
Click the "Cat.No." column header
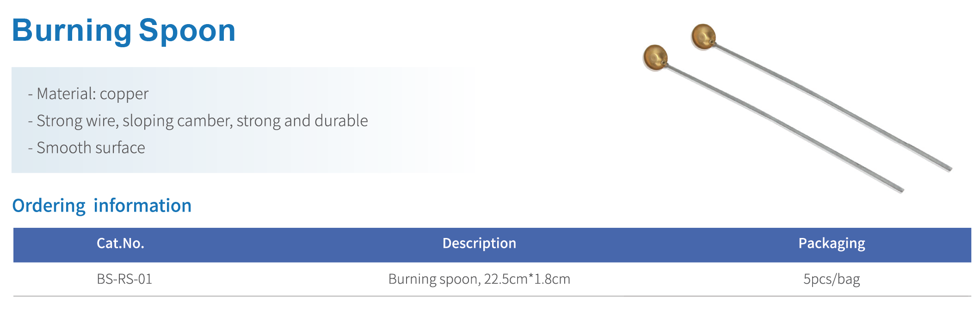coord(120,244)
